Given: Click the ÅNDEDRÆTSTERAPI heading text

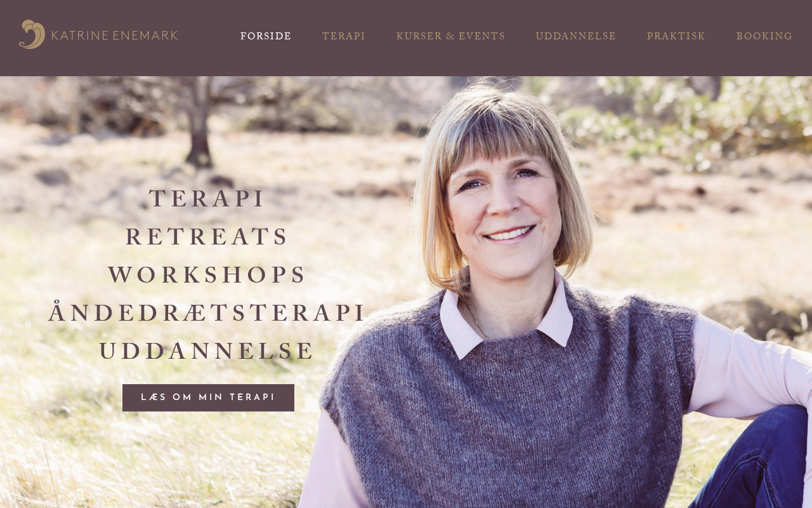Looking at the screenshot, I should (x=207, y=312).
